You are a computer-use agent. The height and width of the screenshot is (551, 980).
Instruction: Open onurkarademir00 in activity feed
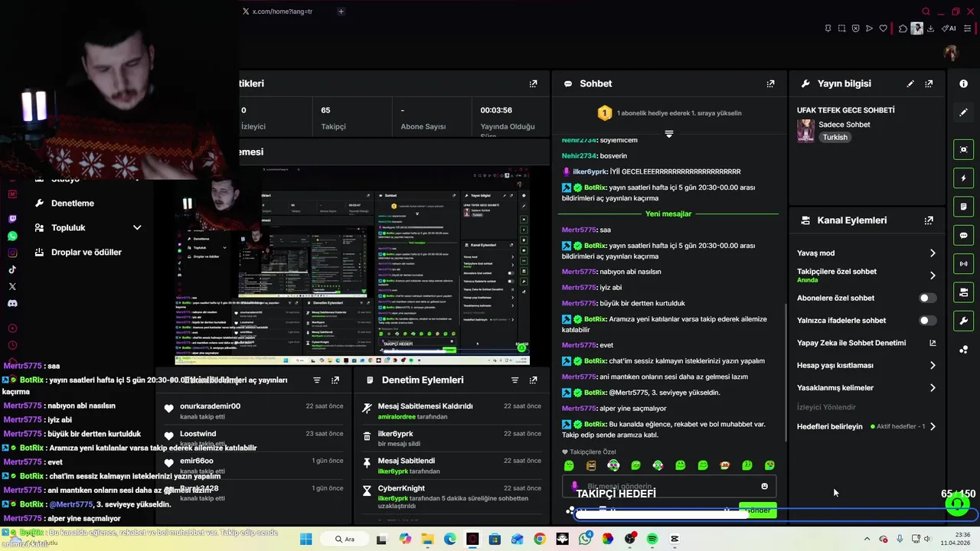click(210, 406)
